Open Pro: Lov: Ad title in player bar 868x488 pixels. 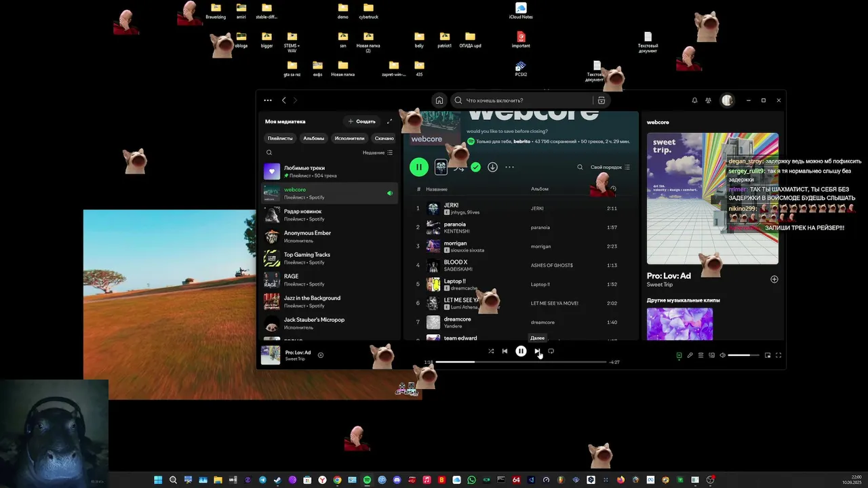298,352
